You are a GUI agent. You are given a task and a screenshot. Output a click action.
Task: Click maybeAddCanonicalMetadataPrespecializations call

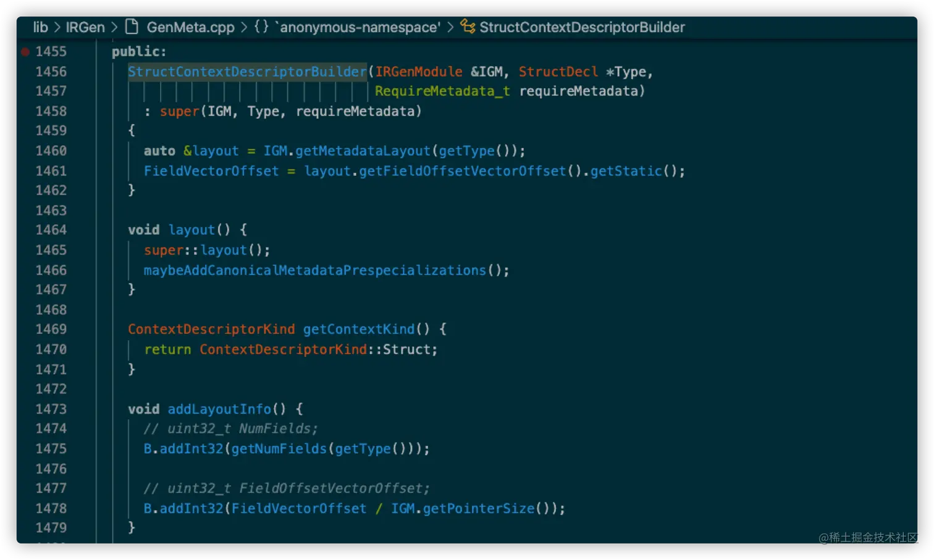coord(315,270)
